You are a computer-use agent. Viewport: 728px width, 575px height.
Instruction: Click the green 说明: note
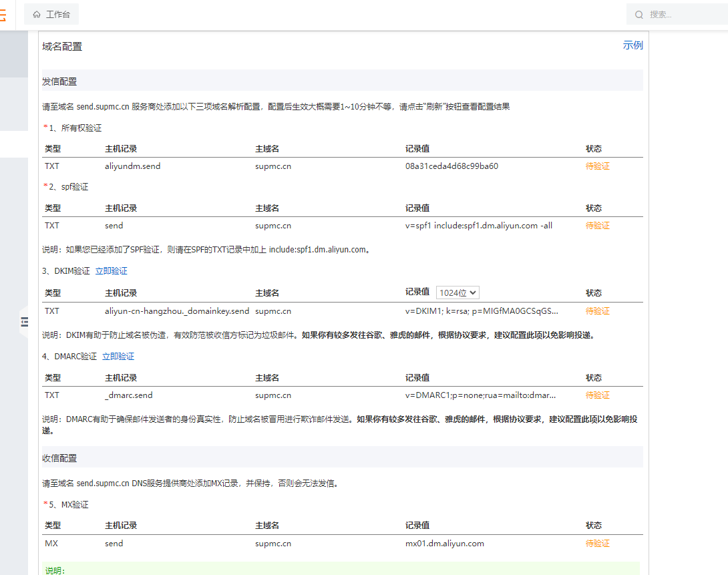click(x=55, y=570)
